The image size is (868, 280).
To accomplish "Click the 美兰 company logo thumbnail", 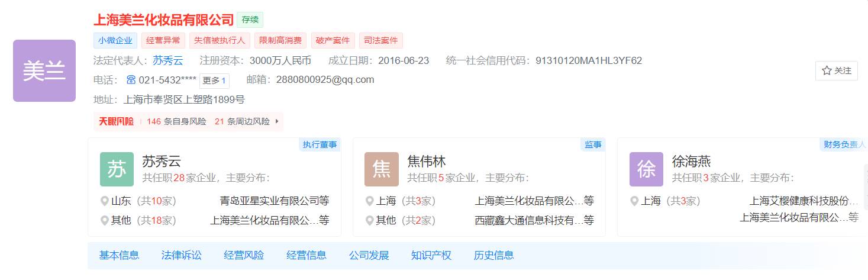I will (44, 70).
